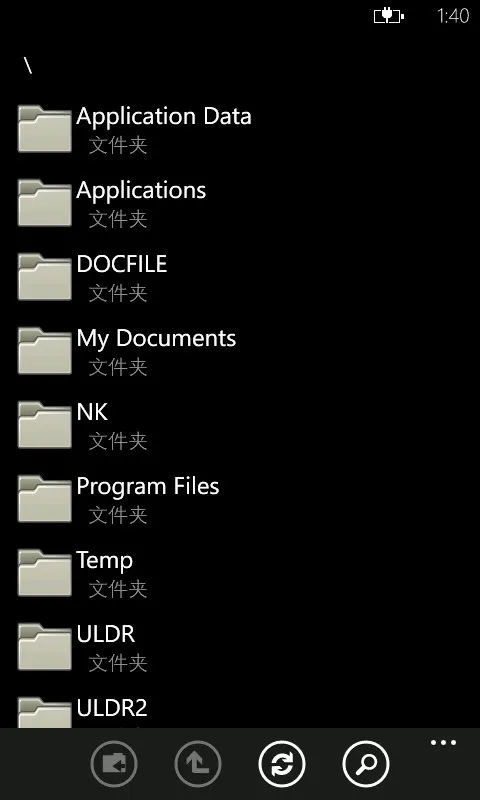Click the move-to-folder icon in app bar
480x800 pixels.
[x=114, y=764]
